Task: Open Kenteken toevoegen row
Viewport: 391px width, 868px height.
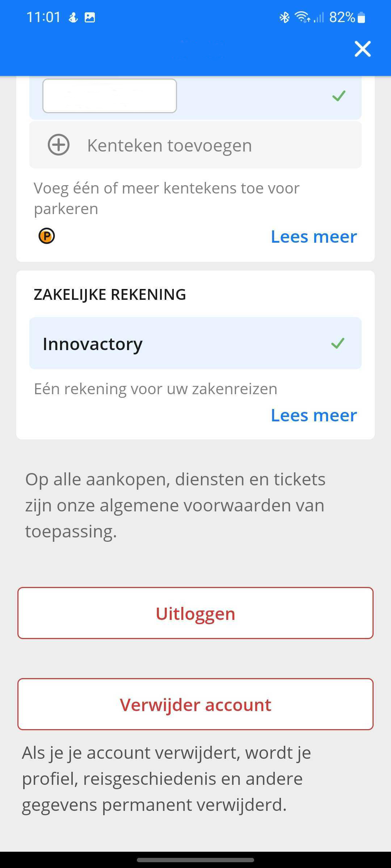Action: pyautogui.click(x=195, y=145)
